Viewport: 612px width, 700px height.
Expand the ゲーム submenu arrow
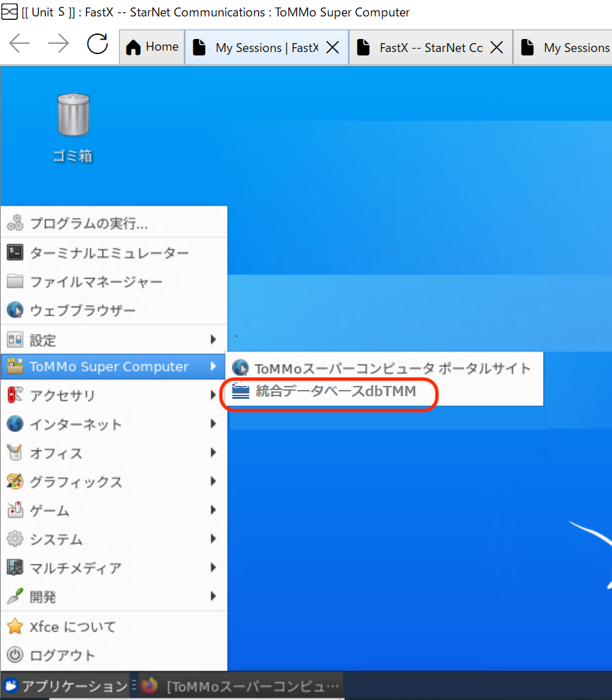pyautogui.click(x=213, y=510)
